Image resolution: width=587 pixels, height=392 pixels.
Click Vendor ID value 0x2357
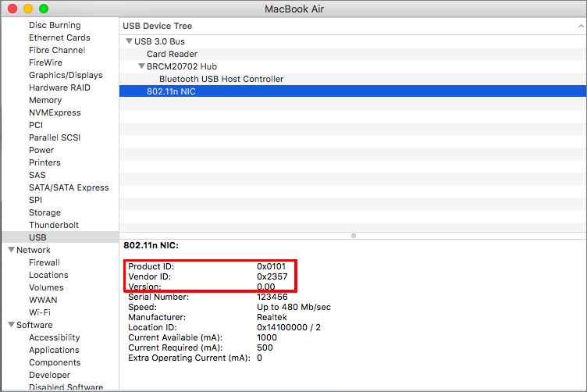click(x=272, y=276)
